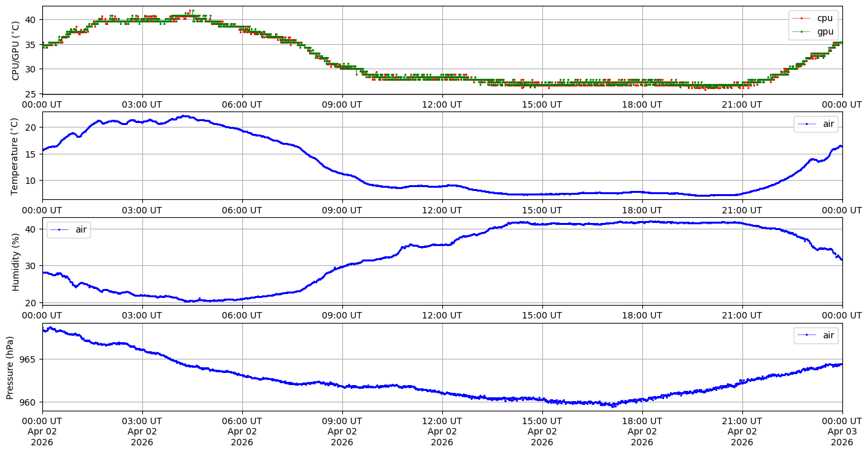The width and height of the screenshot is (868, 453).
Task: Click the Pressure (hPa) y-axis label
Action: (x=10, y=367)
